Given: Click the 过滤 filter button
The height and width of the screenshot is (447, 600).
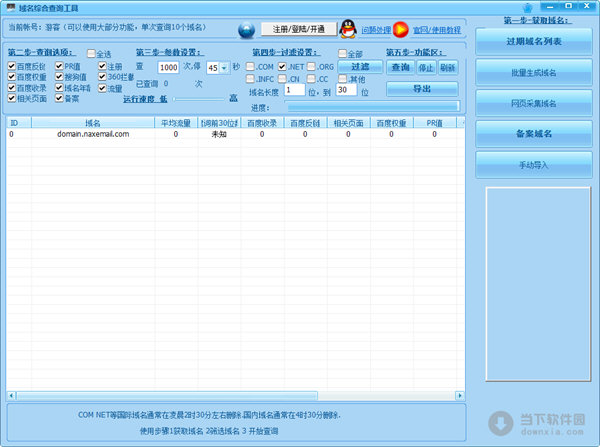Looking at the screenshot, I should coord(360,67).
